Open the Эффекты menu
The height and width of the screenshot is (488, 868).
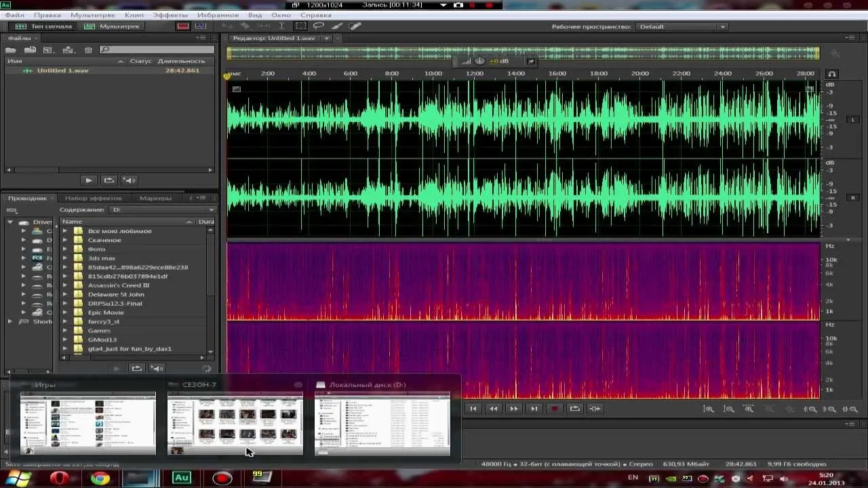pyautogui.click(x=170, y=15)
